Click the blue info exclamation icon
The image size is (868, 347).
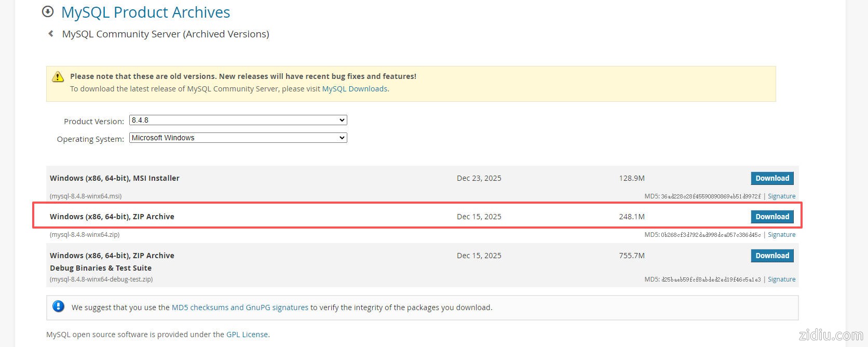pyautogui.click(x=58, y=306)
